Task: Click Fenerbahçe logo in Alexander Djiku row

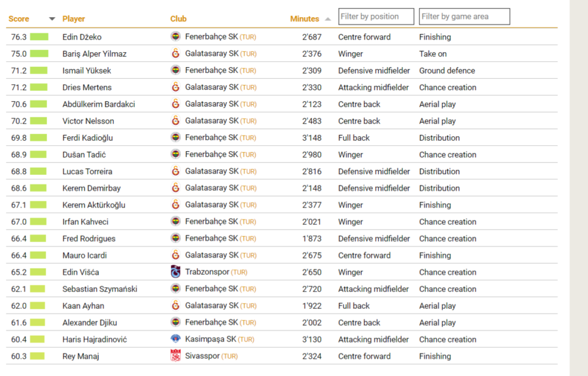Action: coord(175,323)
